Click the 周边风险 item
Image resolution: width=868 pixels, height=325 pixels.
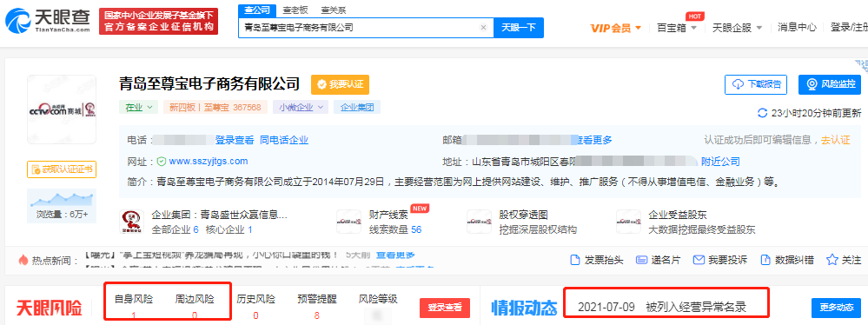tap(195, 306)
